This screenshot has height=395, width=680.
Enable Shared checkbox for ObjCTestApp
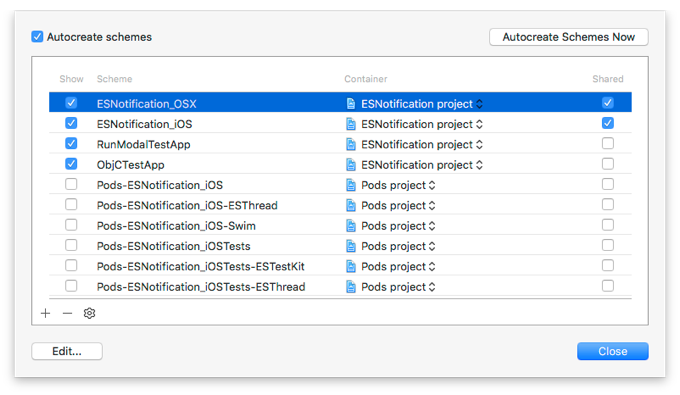pos(608,164)
